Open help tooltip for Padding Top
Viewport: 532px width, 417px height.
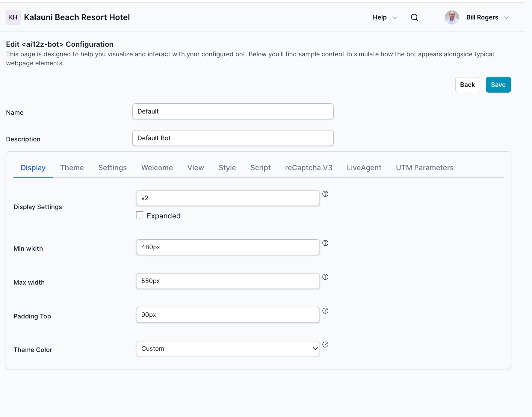[x=326, y=311]
